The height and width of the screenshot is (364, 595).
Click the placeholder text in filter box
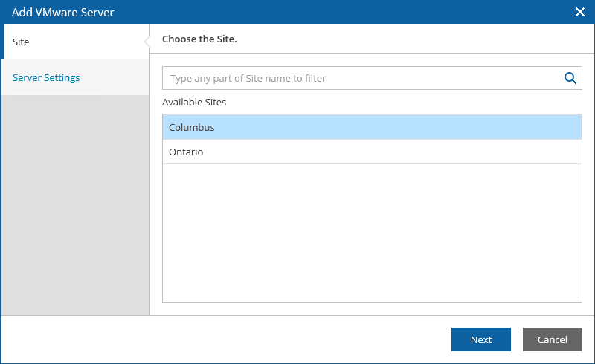tap(248, 78)
